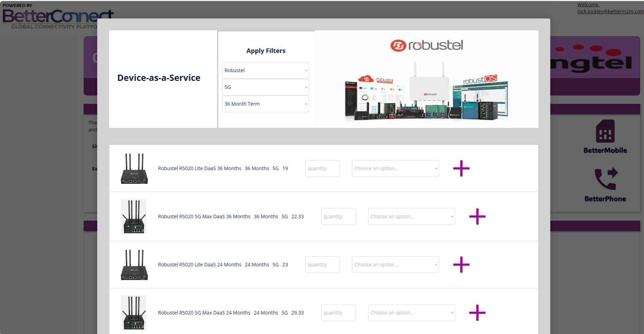644x334 pixels.
Task: Click R5020 5G Max DaaS 24 Months router thumbnail
Action: point(133,313)
